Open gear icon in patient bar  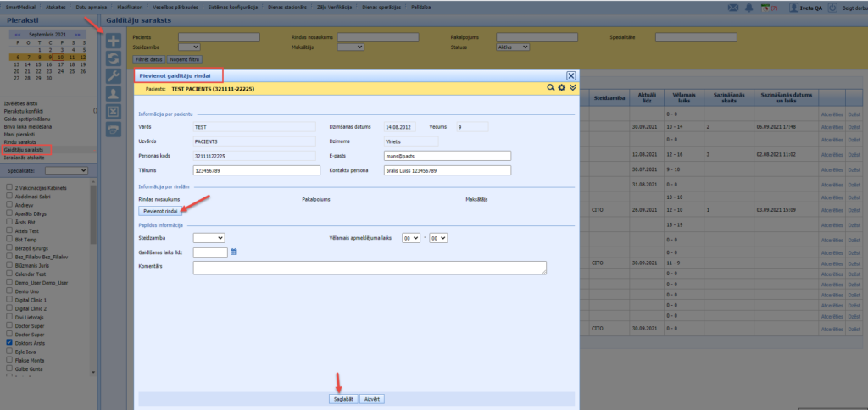tap(561, 87)
